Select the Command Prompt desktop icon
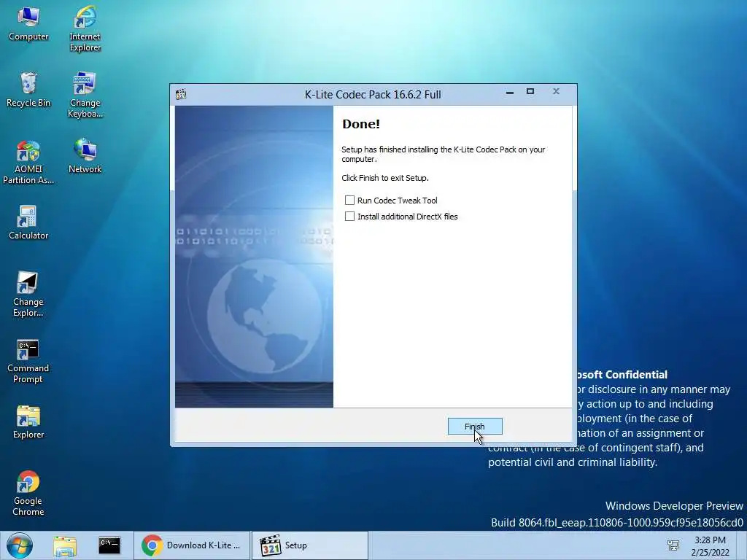747x560 pixels. [28, 361]
